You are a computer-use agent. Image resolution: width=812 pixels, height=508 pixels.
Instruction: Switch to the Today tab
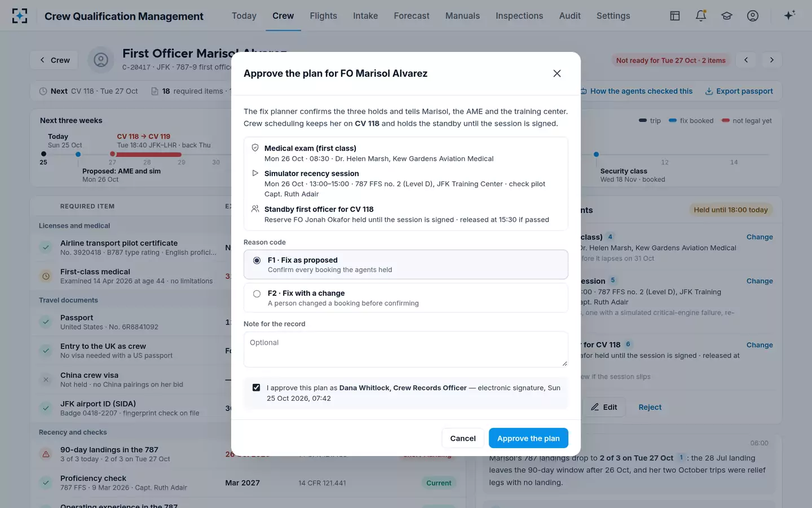pos(244,16)
